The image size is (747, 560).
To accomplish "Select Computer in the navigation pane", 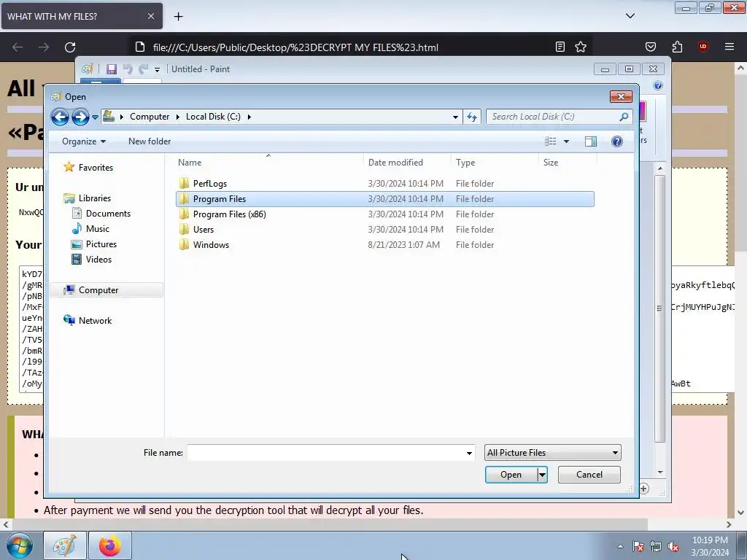I will tap(107, 290).
